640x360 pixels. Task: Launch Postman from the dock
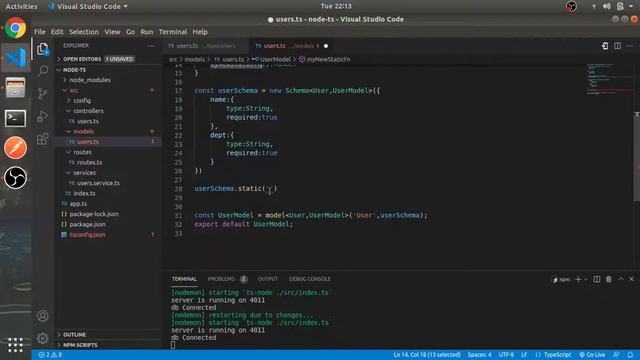(16, 147)
